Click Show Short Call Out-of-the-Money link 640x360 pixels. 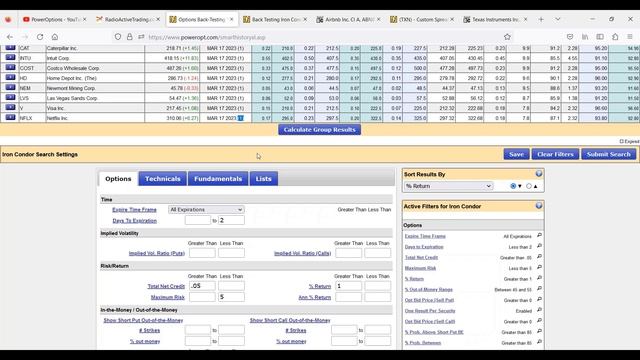pos(290,320)
